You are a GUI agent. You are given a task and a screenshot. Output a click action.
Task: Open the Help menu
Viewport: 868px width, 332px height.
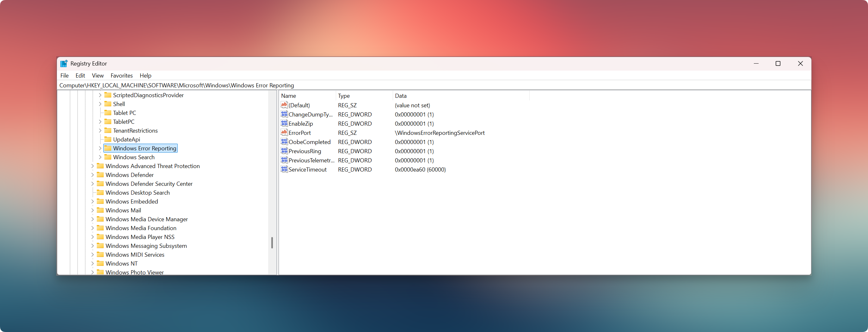click(145, 76)
